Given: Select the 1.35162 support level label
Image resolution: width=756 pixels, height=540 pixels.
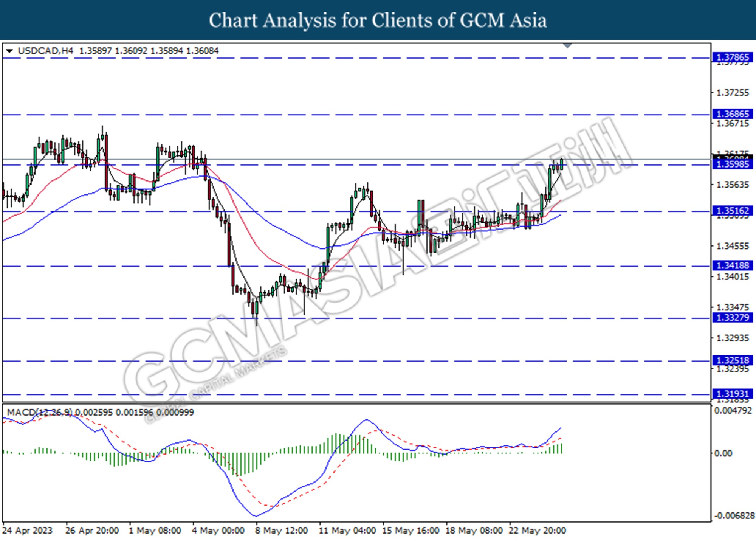Looking at the screenshot, I should [x=733, y=211].
